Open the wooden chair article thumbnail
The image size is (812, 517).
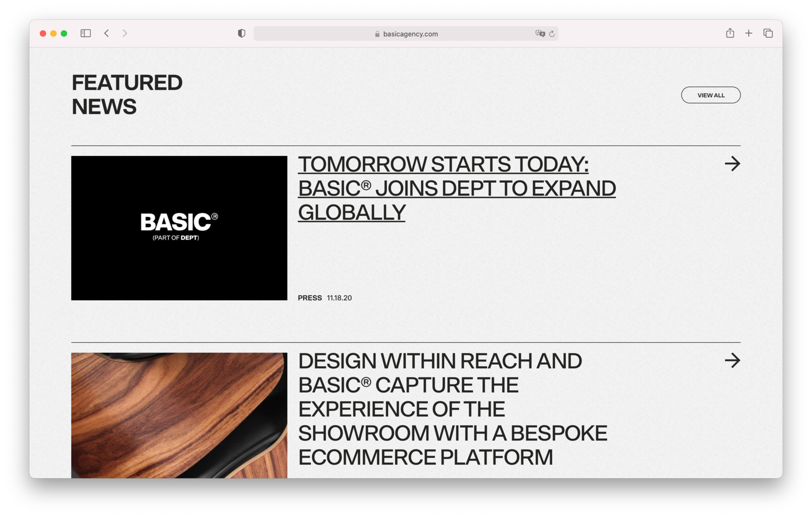click(x=179, y=415)
